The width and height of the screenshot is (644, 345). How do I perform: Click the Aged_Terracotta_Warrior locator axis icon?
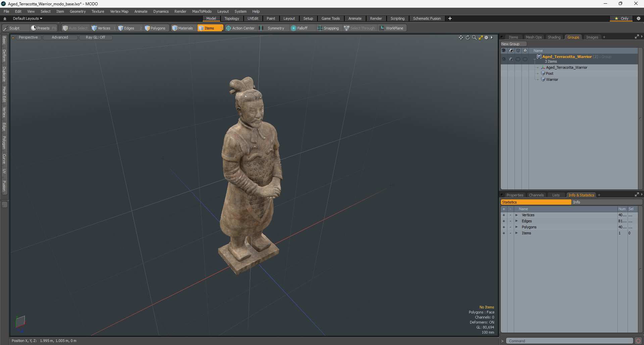(543, 67)
